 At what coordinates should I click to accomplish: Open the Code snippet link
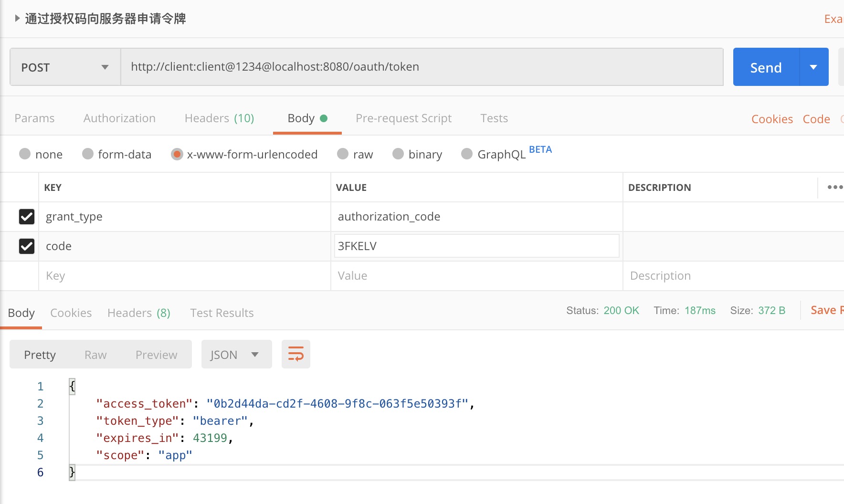coord(816,119)
